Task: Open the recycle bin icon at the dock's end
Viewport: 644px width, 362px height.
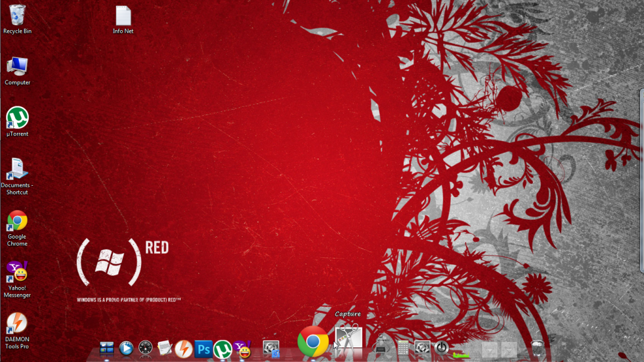Action: (x=538, y=348)
